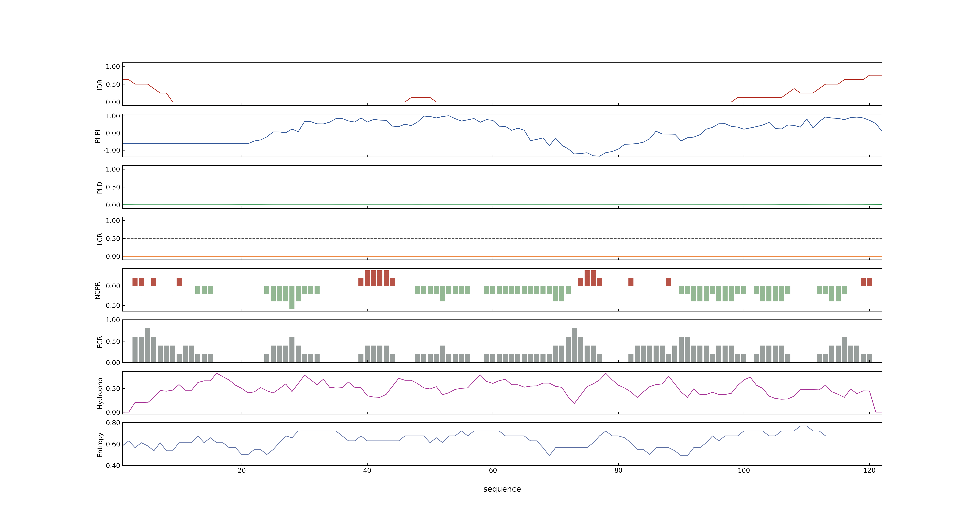The height and width of the screenshot is (523, 980).
Task: Click the -0.50 tick in NCPR panel
Action: [111, 306]
